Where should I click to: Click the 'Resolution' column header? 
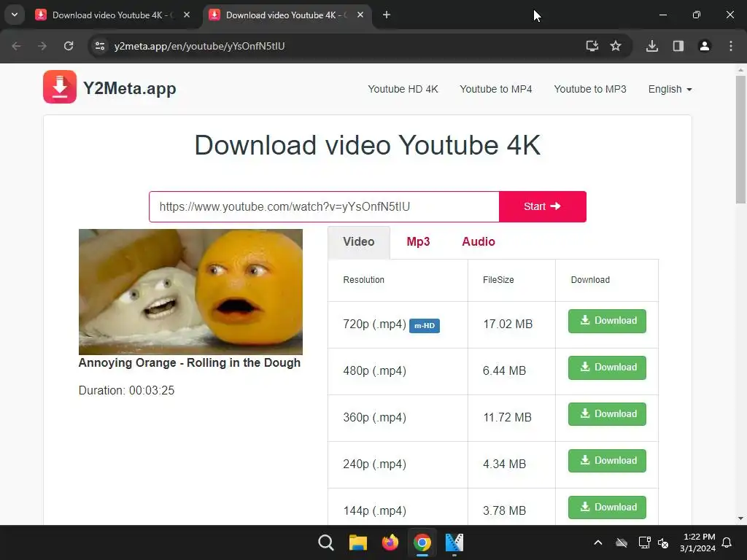point(363,280)
